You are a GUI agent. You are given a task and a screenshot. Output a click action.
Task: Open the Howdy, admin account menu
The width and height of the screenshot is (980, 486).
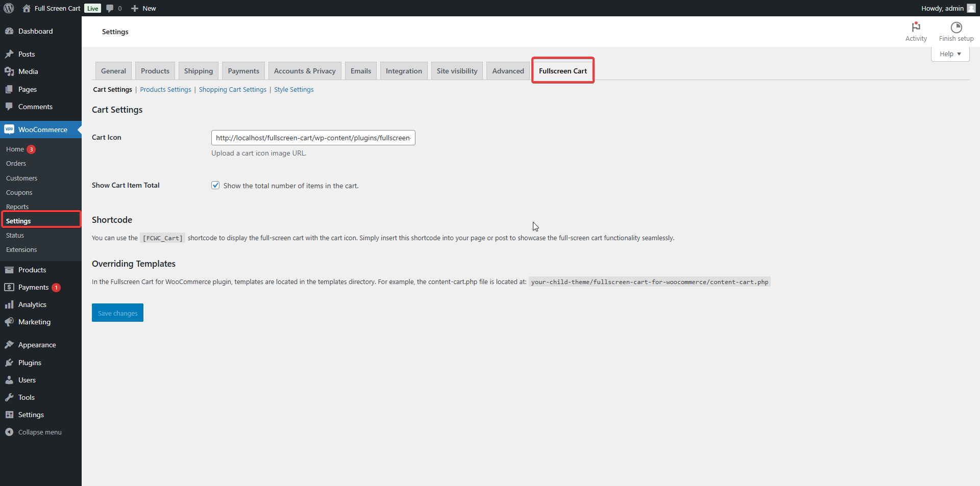click(x=947, y=8)
